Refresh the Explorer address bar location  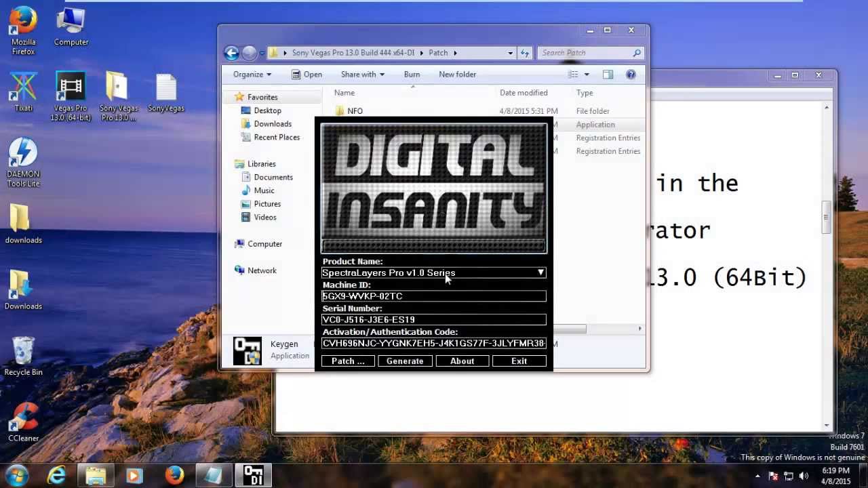(x=525, y=53)
